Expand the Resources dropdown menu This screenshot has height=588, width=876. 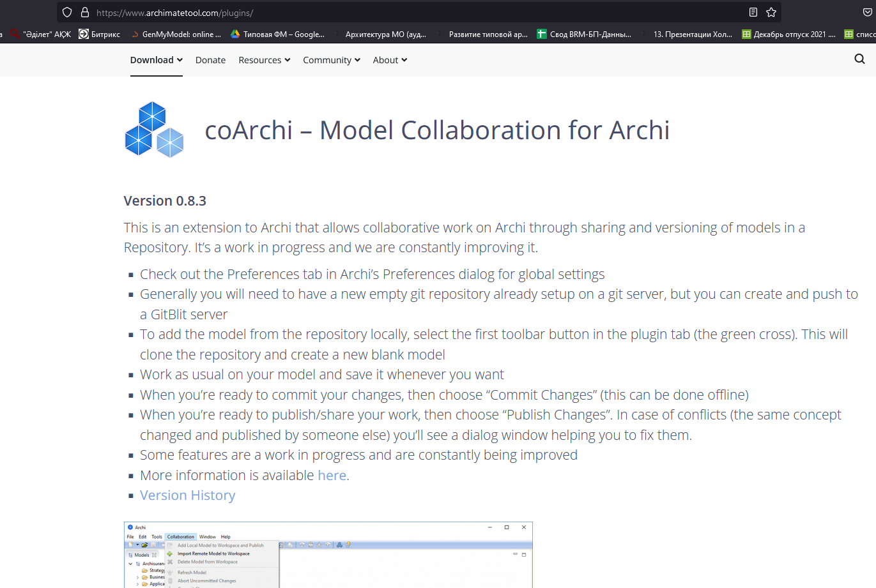pyautogui.click(x=265, y=60)
